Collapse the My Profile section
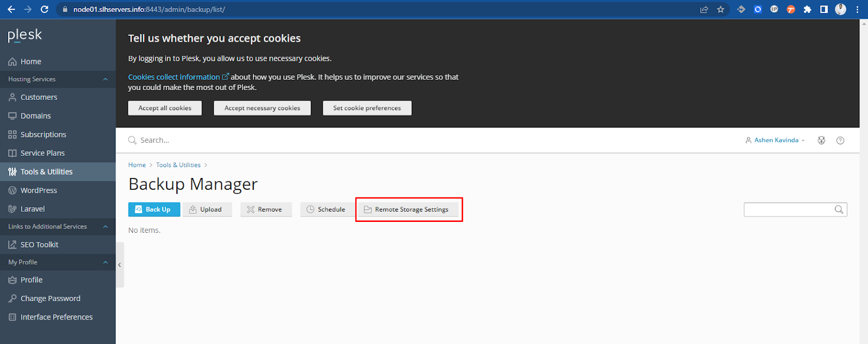 [105, 262]
